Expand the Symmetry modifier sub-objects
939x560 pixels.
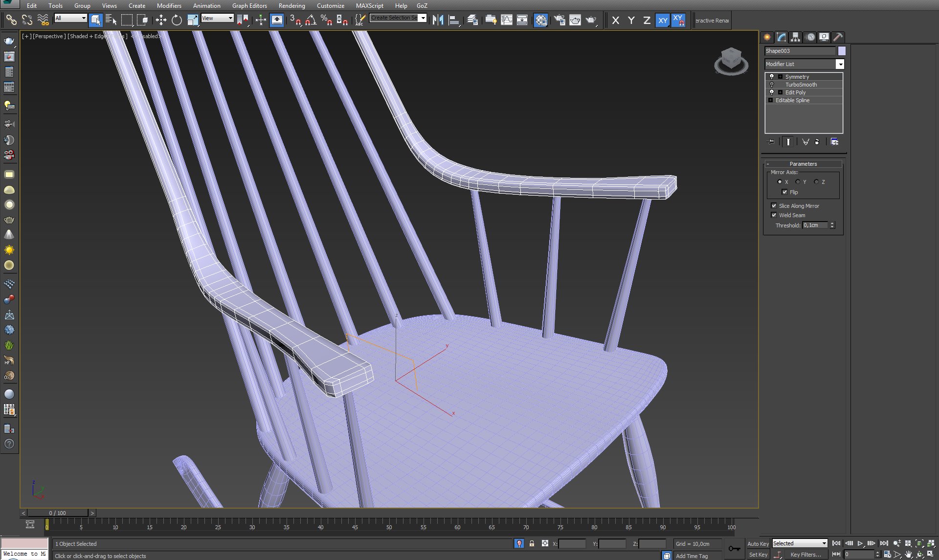tap(780, 77)
